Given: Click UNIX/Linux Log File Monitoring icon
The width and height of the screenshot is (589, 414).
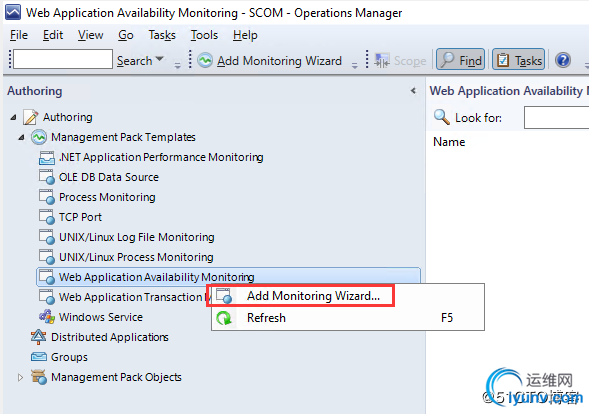Looking at the screenshot, I should point(47,237).
